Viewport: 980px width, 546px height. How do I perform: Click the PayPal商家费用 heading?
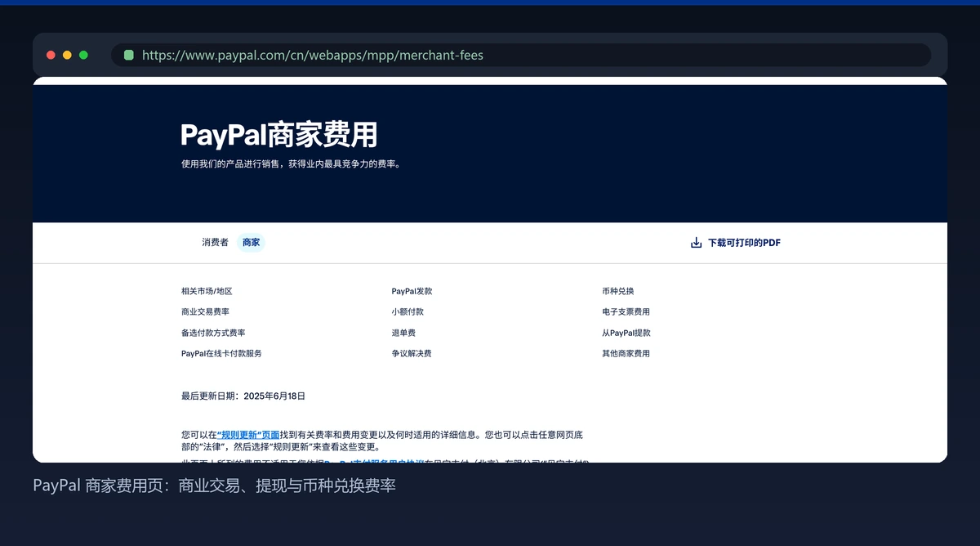278,135
